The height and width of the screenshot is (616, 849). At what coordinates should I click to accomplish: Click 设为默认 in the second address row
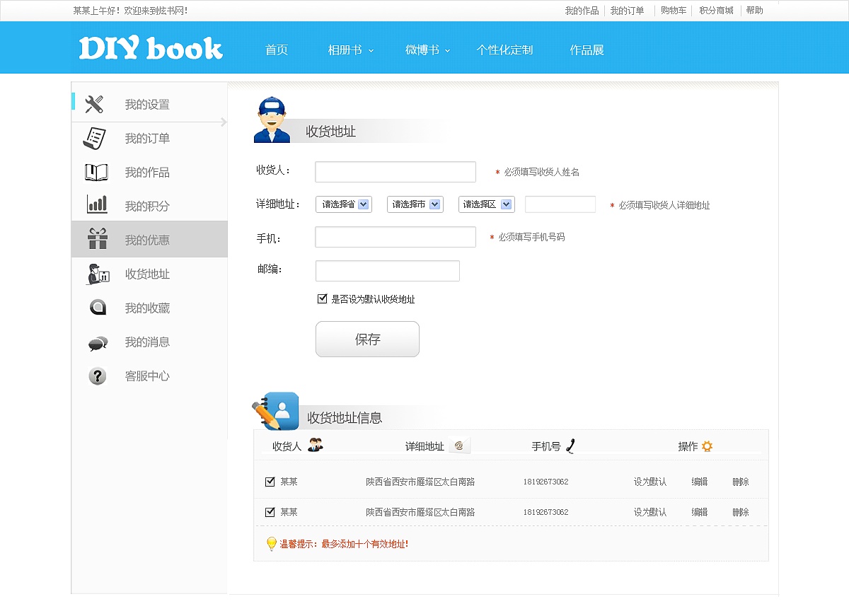point(650,512)
